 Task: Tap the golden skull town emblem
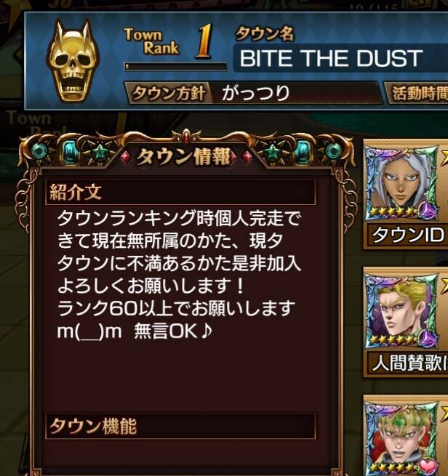(x=73, y=61)
